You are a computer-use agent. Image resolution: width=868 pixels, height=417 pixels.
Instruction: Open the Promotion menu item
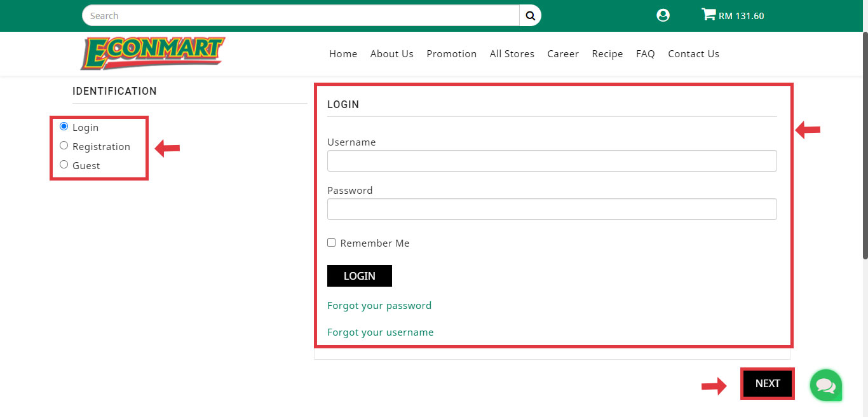pyautogui.click(x=451, y=54)
